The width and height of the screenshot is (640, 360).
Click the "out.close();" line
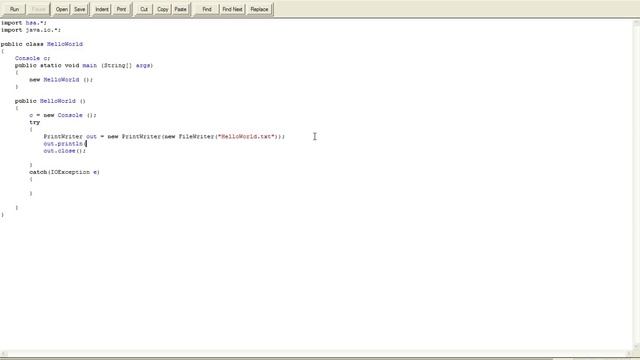click(65, 151)
